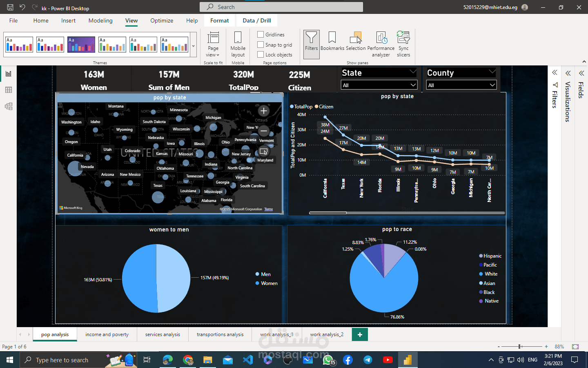Collapse the County slicer header chevron

coord(492,72)
